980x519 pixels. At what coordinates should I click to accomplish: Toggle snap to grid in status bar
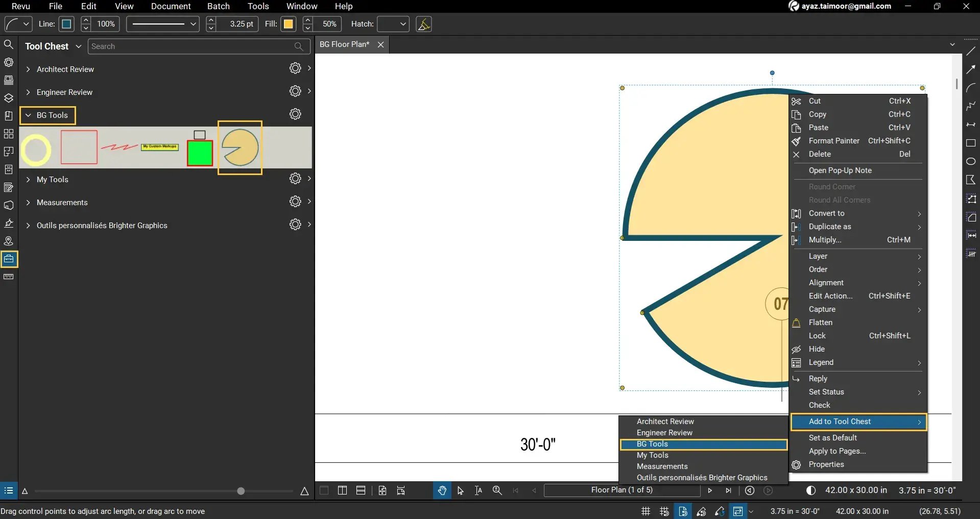click(x=663, y=511)
